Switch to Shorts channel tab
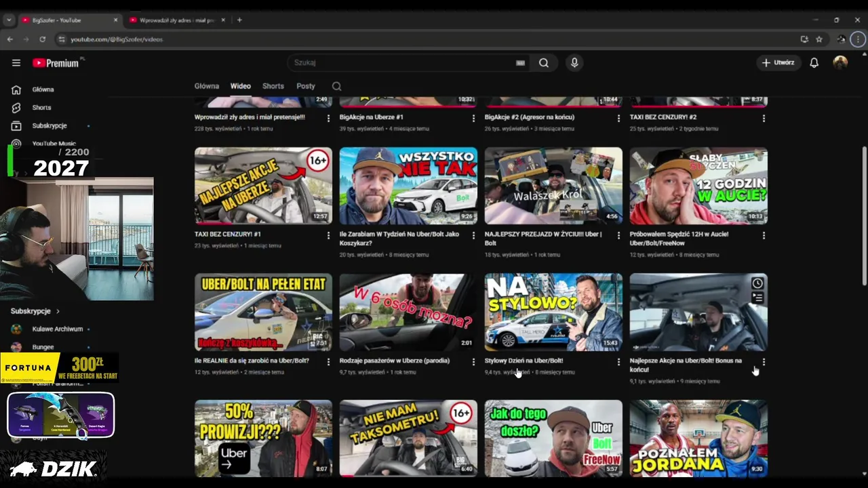Screen dimensions: 868x488 (273, 86)
